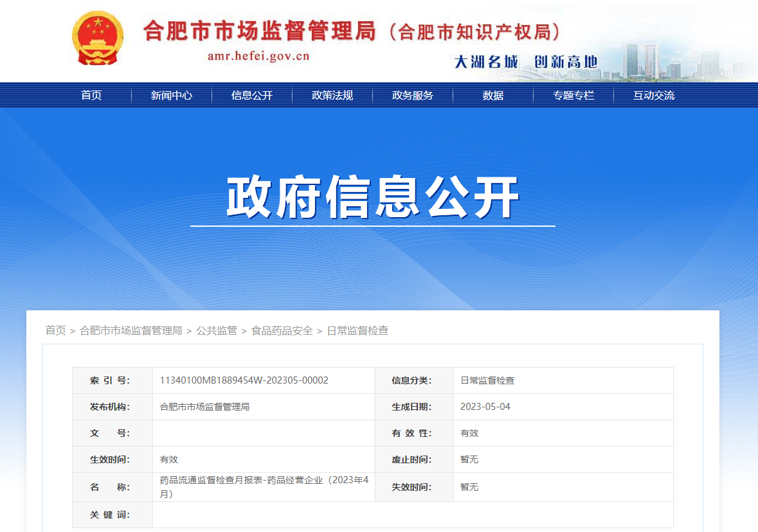
Task: Open the 政策法规 menu
Action: click(332, 95)
